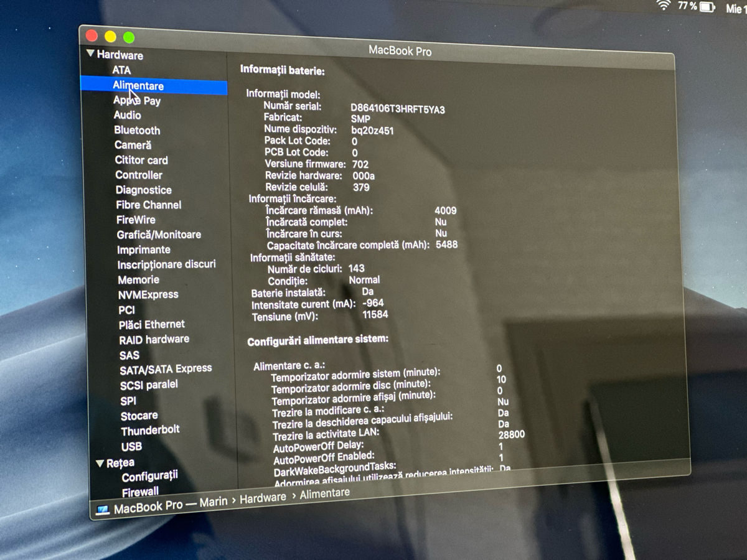Select Controller in the sidebar

(x=139, y=175)
